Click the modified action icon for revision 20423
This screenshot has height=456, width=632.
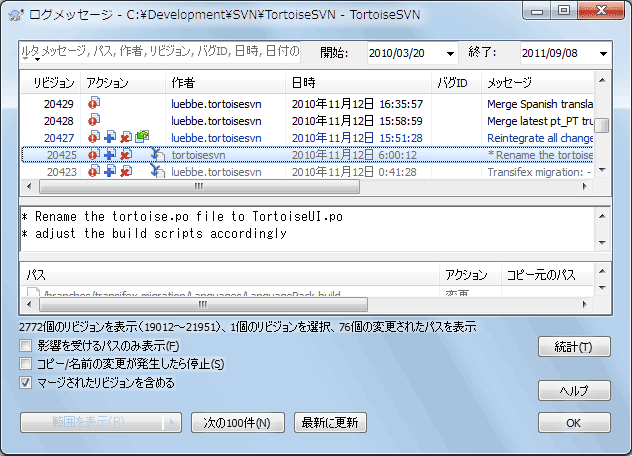click(94, 171)
